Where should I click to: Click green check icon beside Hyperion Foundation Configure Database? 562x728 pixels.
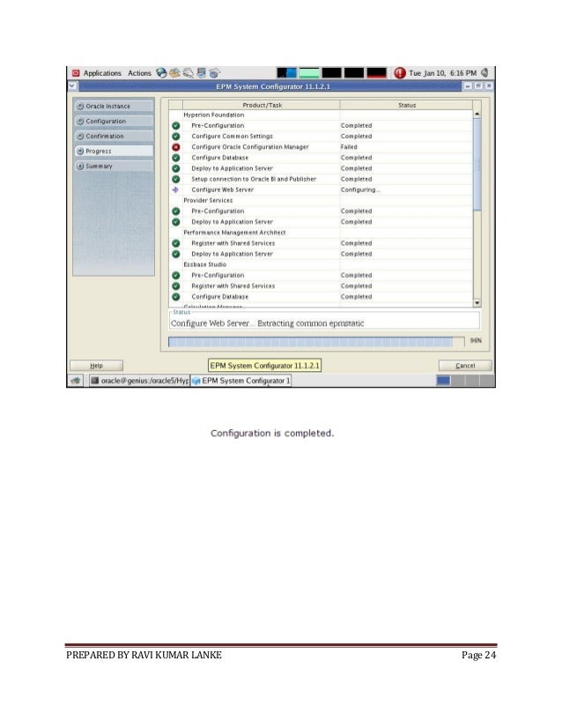[x=176, y=158]
